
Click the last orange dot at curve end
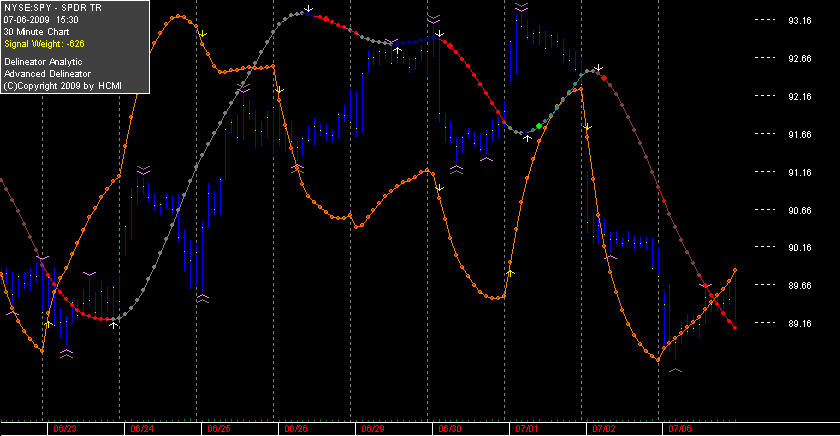click(736, 270)
